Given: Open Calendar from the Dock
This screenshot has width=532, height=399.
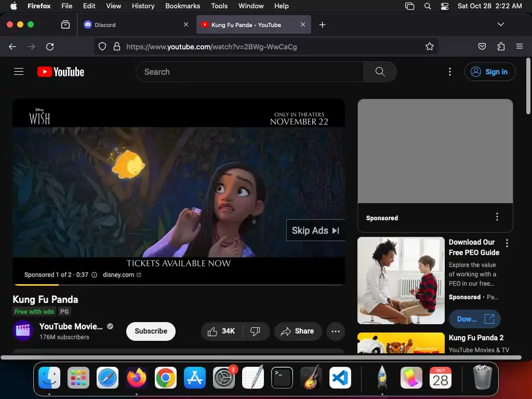Looking at the screenshot, I should point(441,378).
